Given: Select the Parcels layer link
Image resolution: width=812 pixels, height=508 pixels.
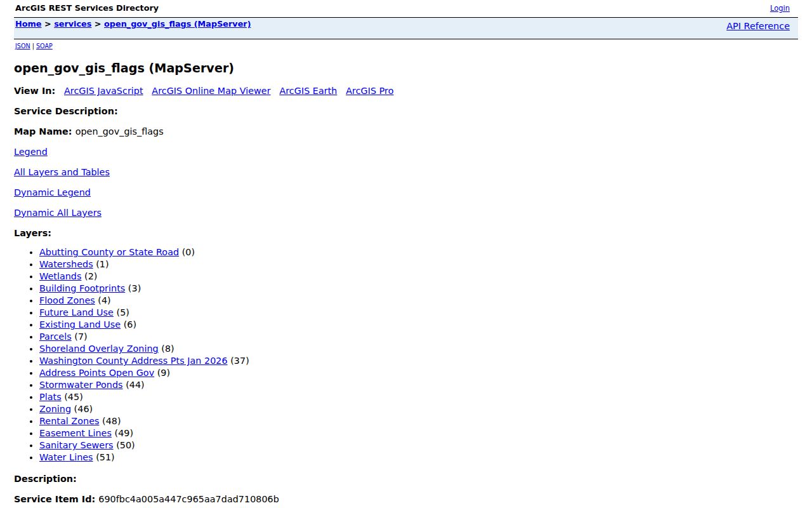Looking at the screenshot, I should point(55,337).
